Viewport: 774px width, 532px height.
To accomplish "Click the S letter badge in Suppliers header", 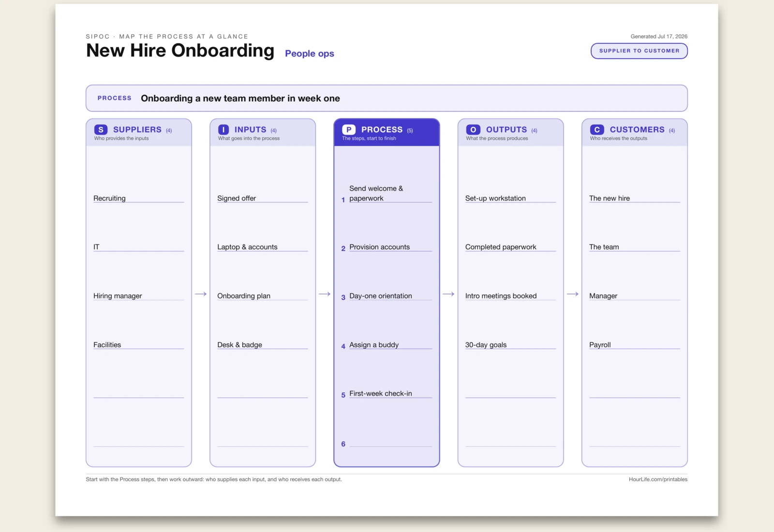I will tap(101, 130).
